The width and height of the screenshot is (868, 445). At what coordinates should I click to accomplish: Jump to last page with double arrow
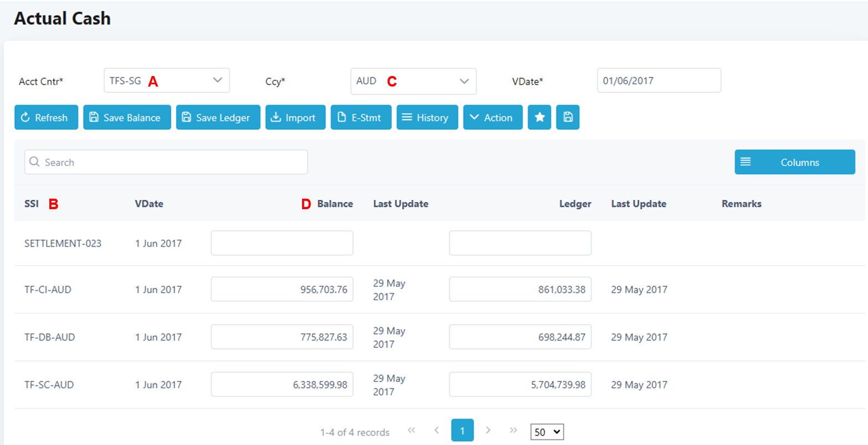[x=513, y=430]
